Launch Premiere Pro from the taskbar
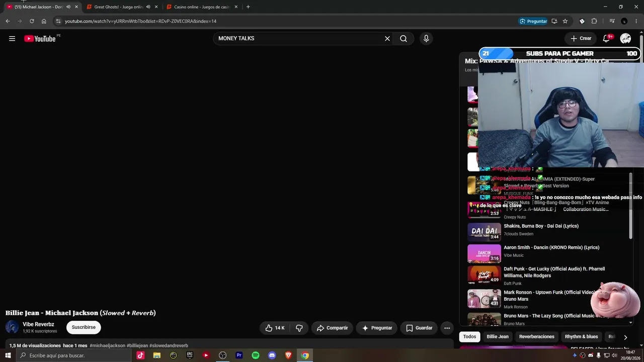The image size is (644, 362). pyautogui.click(x=239, y=355)
